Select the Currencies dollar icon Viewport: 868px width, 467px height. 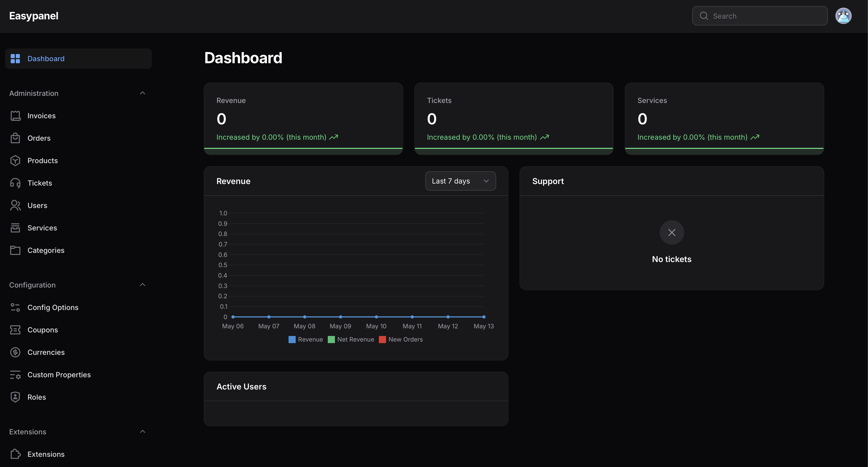click(16, 352)
